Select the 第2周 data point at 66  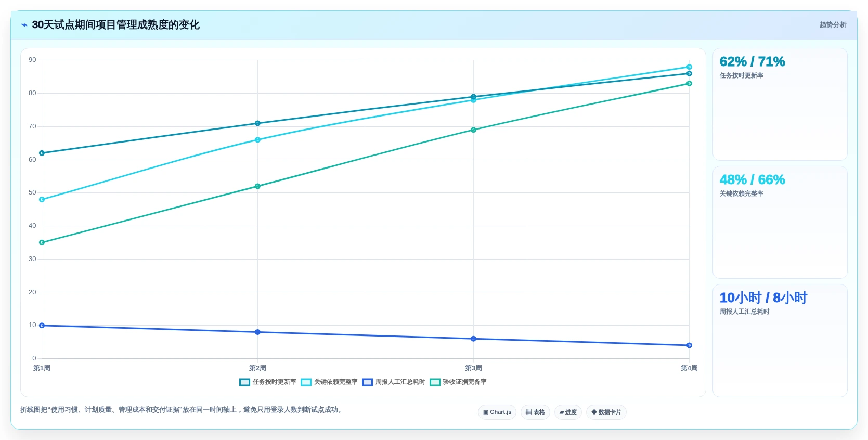tap(257, 140)
